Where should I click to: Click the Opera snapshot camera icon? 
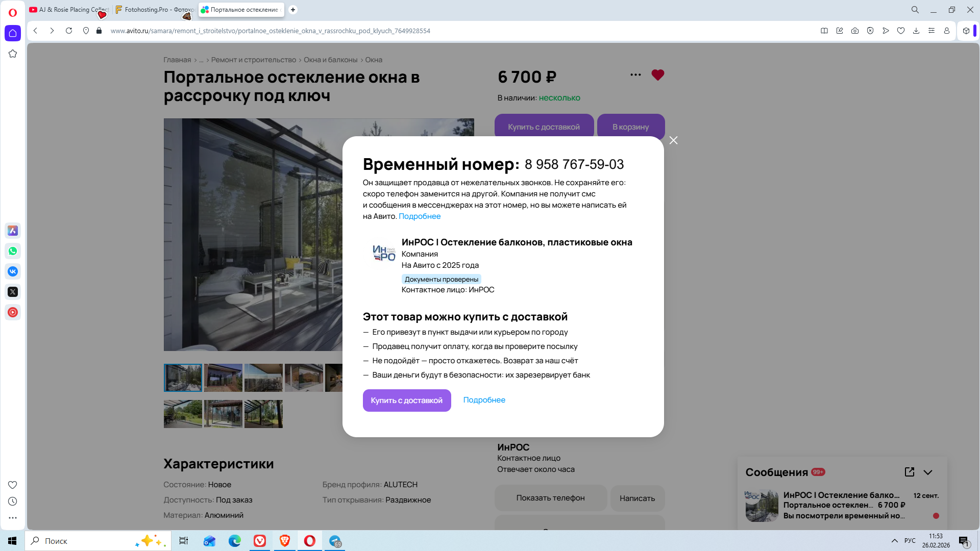point(854,31)
